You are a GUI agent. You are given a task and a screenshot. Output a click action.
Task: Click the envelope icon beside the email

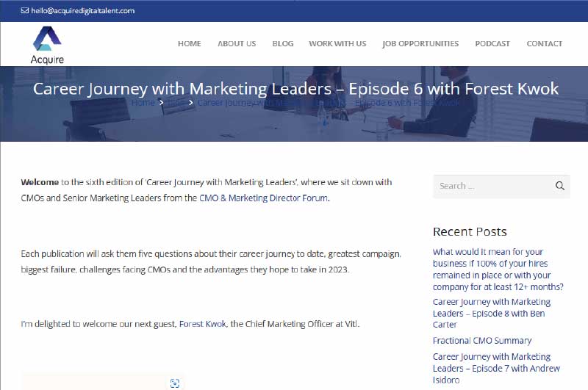(x=25, y=10)
